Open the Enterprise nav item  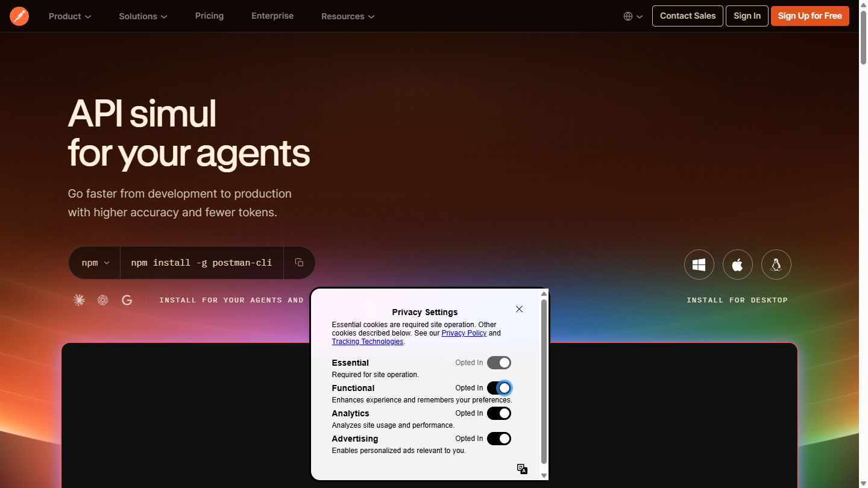(x=272, y=16)
